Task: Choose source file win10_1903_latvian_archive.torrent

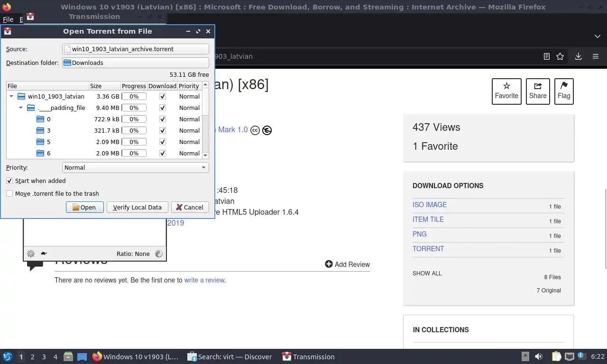Action: [135, 49]
